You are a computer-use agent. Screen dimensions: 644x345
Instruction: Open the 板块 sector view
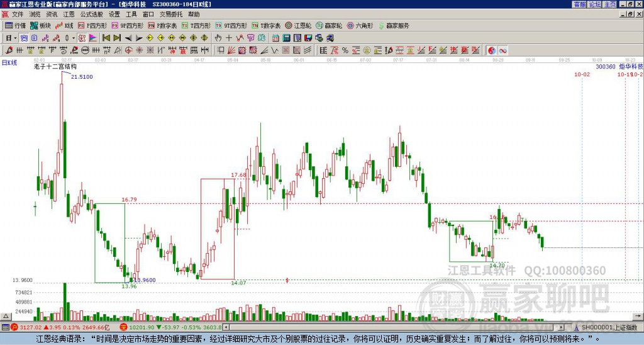40,25
